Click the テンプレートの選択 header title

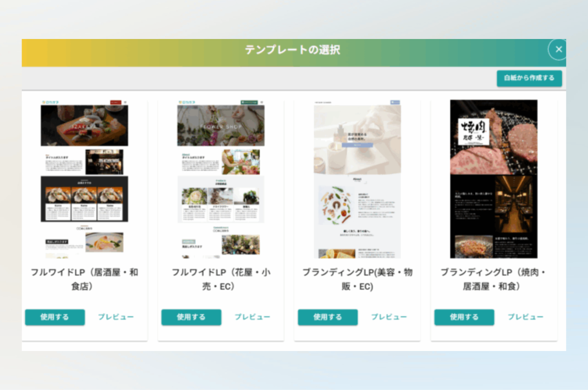[293, 50]
